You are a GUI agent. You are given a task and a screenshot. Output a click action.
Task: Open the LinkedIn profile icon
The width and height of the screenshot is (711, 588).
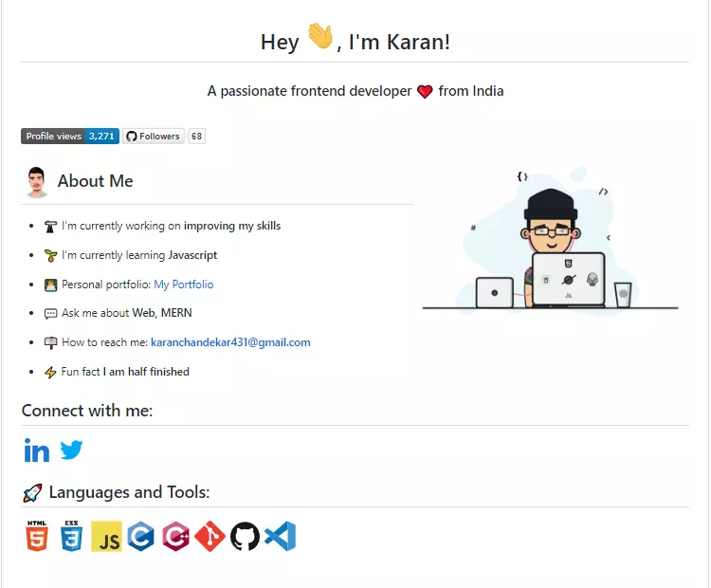[36, 450]
